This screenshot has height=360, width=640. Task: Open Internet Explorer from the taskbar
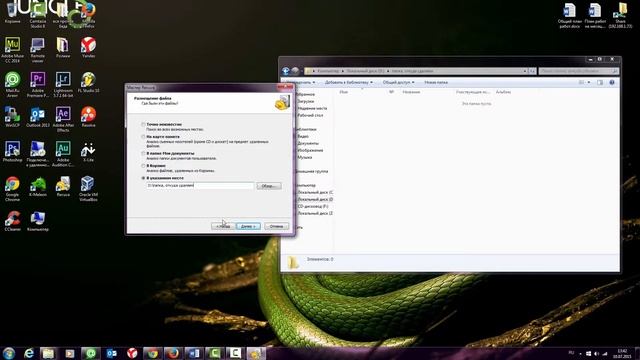click(29, 353)
